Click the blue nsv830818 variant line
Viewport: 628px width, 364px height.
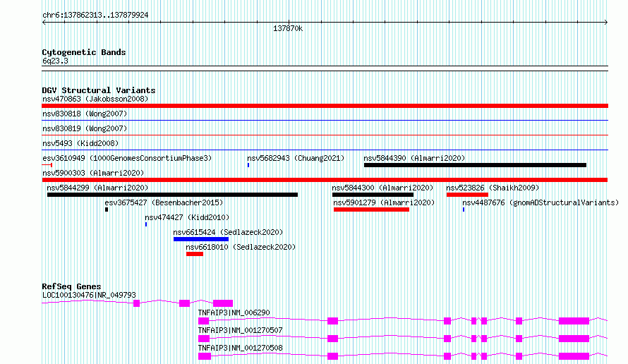click(325, 120)
